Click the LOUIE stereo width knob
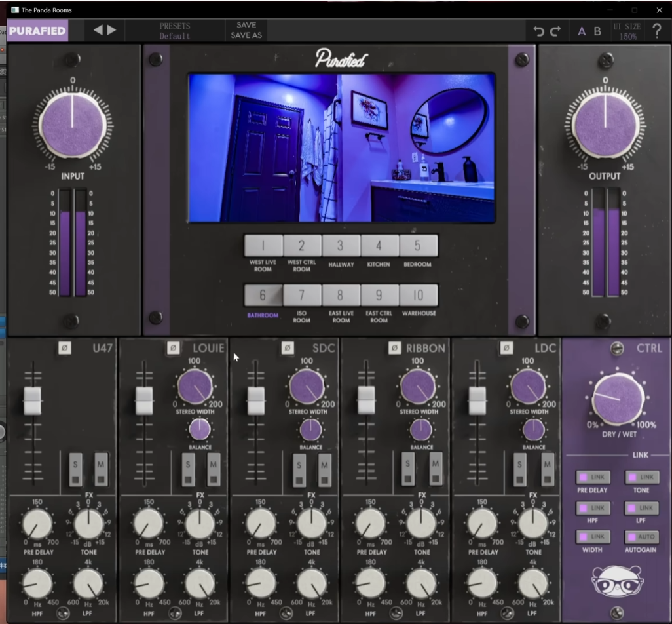The image size is (672, 624). click(195, 387)
